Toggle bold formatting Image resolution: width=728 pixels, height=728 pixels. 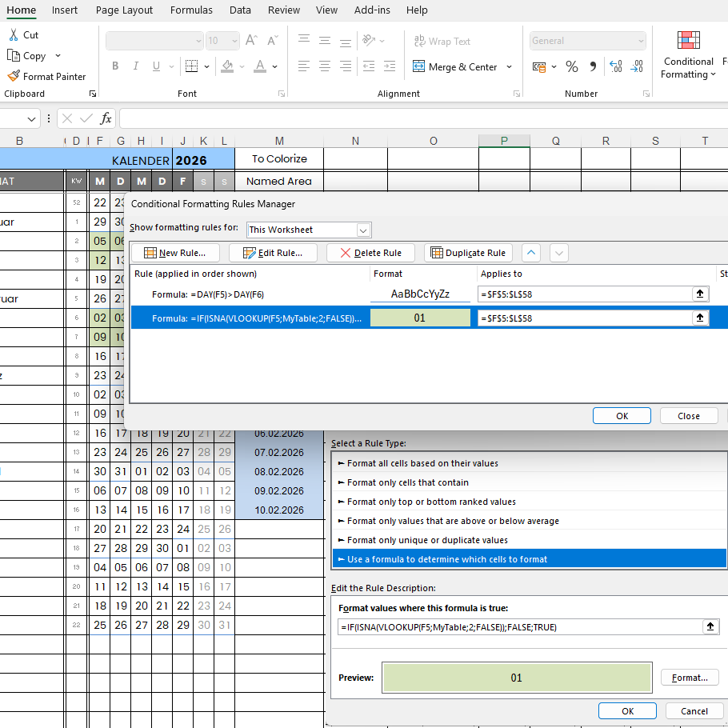[115, 66]
